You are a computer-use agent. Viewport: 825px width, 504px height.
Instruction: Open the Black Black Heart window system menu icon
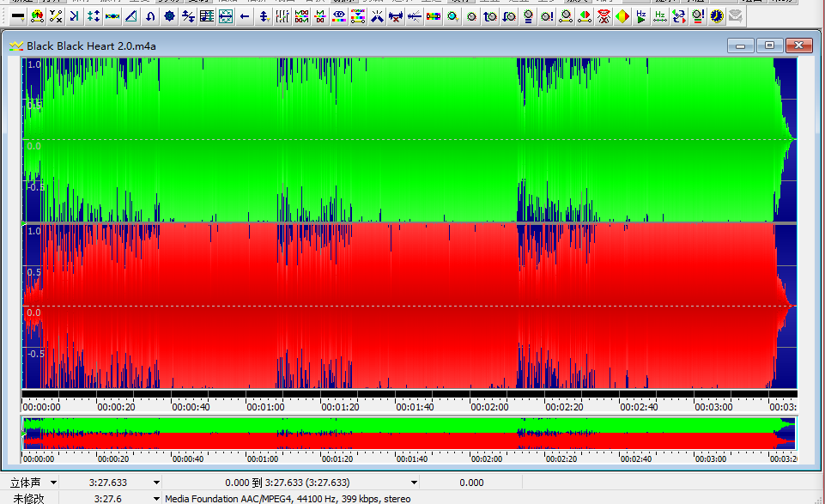coord(15,46)
